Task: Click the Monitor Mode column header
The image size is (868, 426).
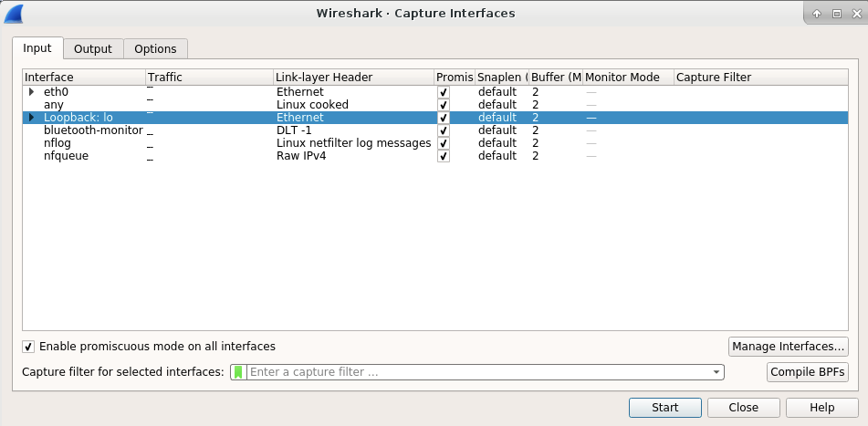Action: pos(628,77)
